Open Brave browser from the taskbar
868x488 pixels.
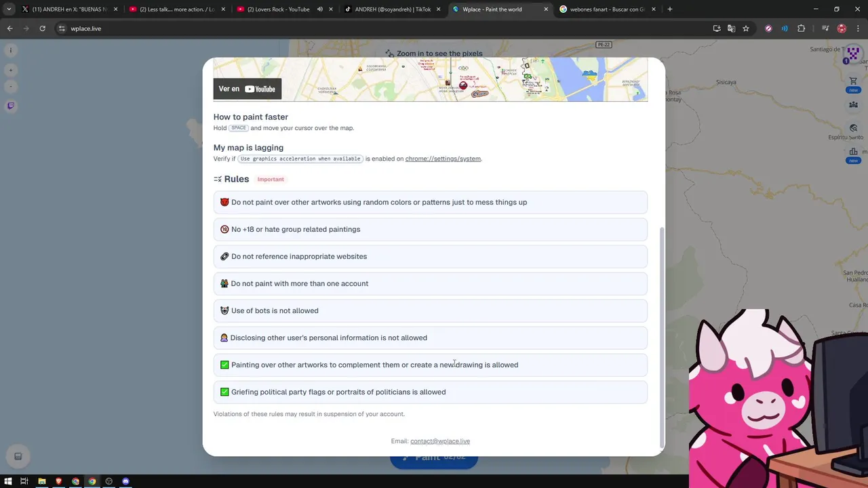58,481
